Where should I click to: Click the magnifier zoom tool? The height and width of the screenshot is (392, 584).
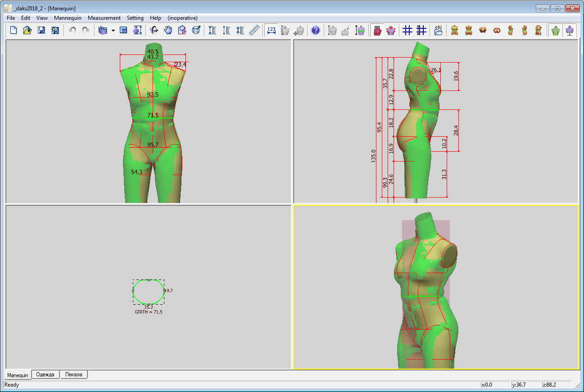point(182,30)
